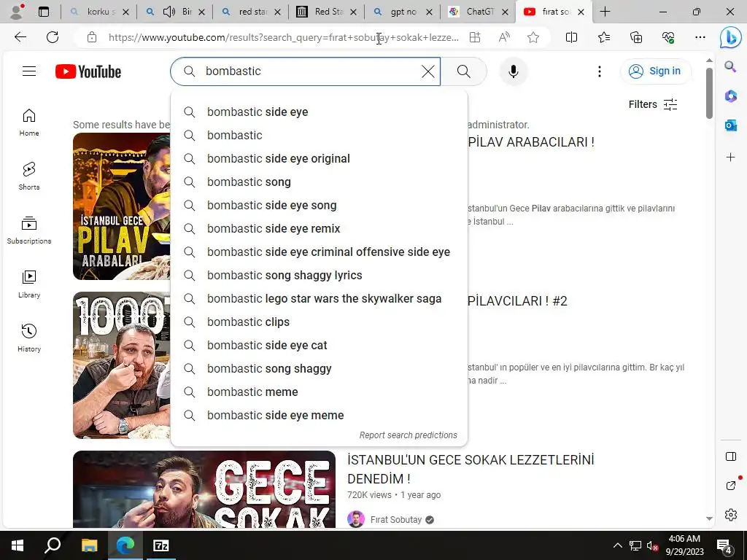Select suggestion bombastic side eye song
747x560 pixels.
pos(319,205)
